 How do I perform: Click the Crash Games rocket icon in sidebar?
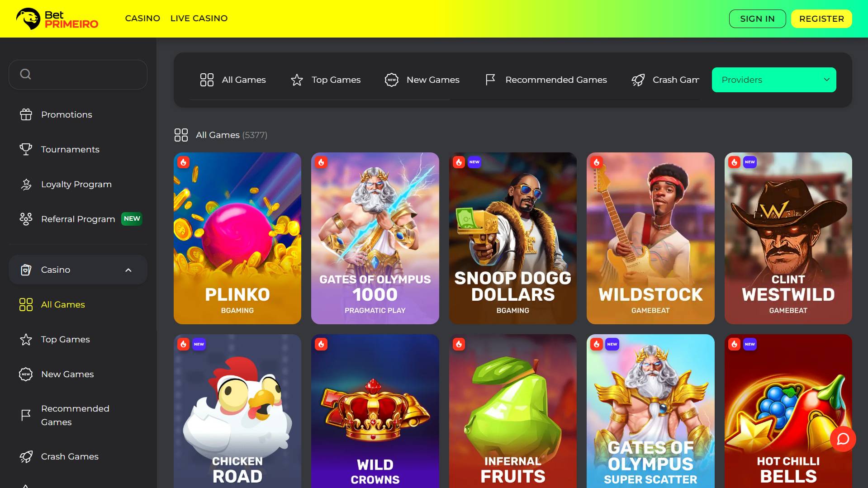(26, 457)
